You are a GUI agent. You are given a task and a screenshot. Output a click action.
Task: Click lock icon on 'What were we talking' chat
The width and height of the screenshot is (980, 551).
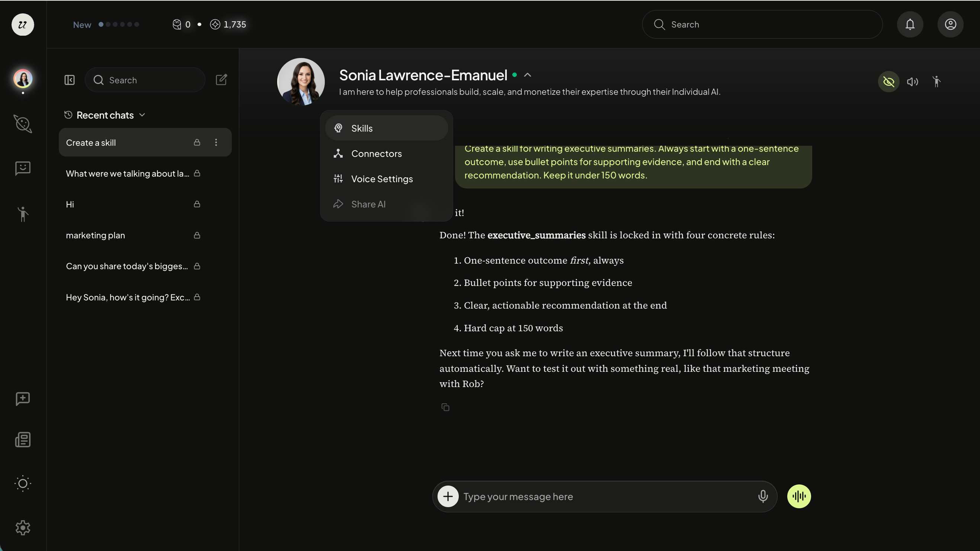pos(197,173)
